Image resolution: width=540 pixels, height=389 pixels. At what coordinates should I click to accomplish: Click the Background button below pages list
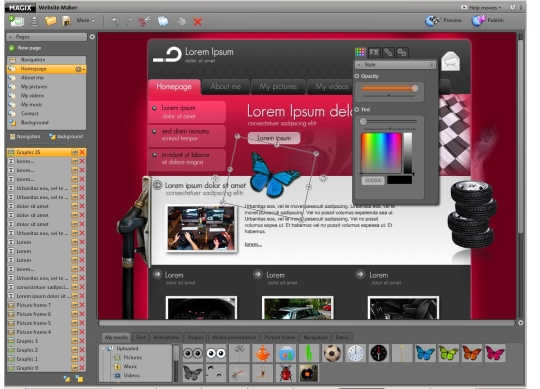click(66, 137)
